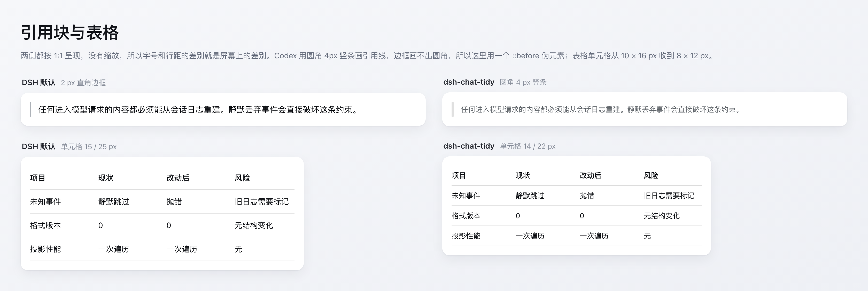Click 一次遍历 under 现状 in the DSH 默认 table

coord(114,249)
